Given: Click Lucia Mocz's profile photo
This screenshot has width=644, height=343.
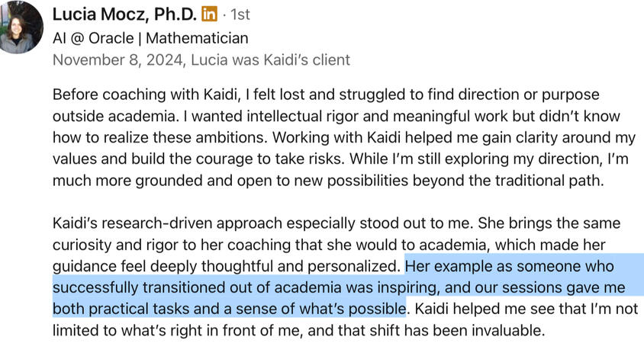Looking at the screenshot, I should pyautogui.click(x=21, y=27).
